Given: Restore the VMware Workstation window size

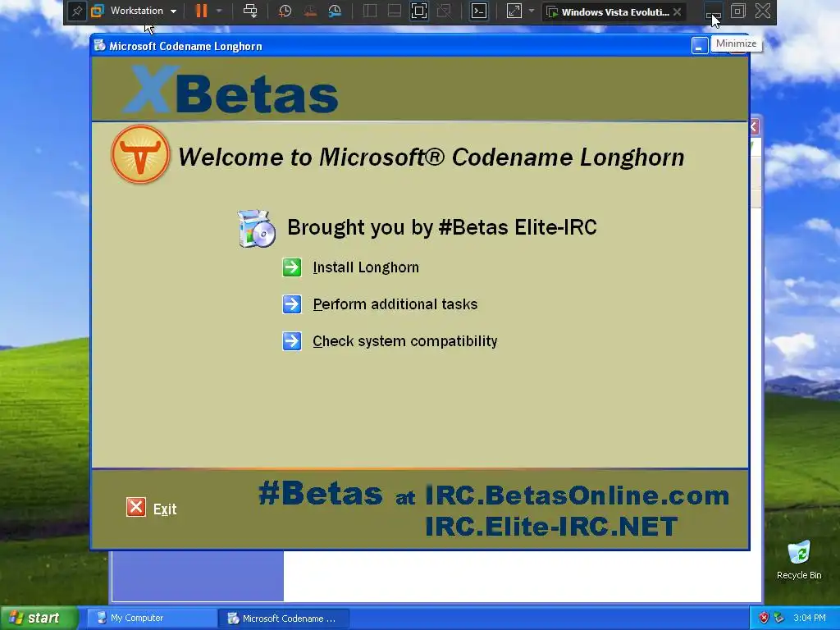Looking at the screenshot, I should [x=737, y=11].
